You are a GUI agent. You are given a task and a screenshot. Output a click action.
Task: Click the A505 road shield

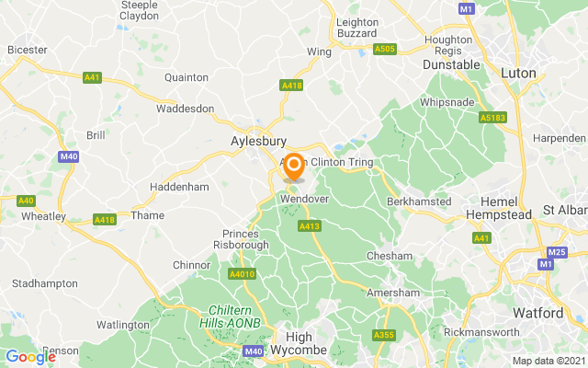(x=385, y=49)
